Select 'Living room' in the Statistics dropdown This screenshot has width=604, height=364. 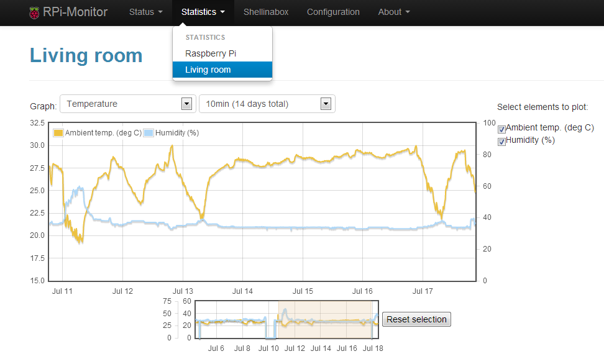[210, 70]
